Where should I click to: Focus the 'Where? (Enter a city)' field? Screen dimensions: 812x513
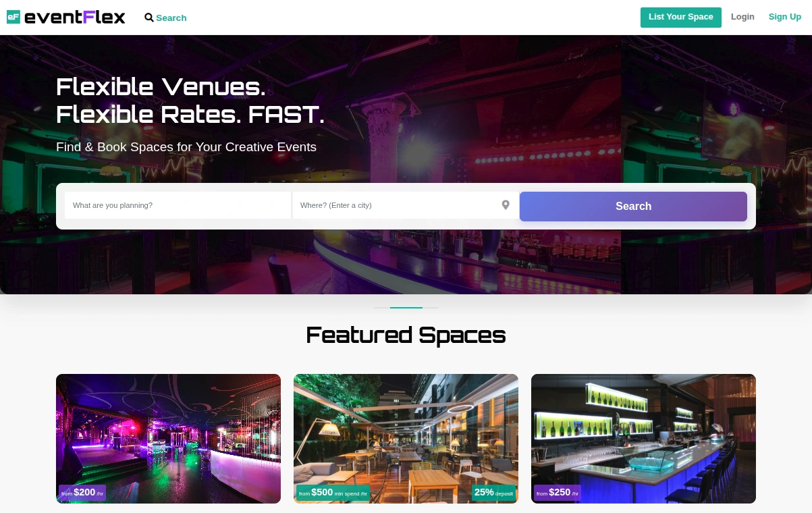pyautogui.click(x=406, y=205)
